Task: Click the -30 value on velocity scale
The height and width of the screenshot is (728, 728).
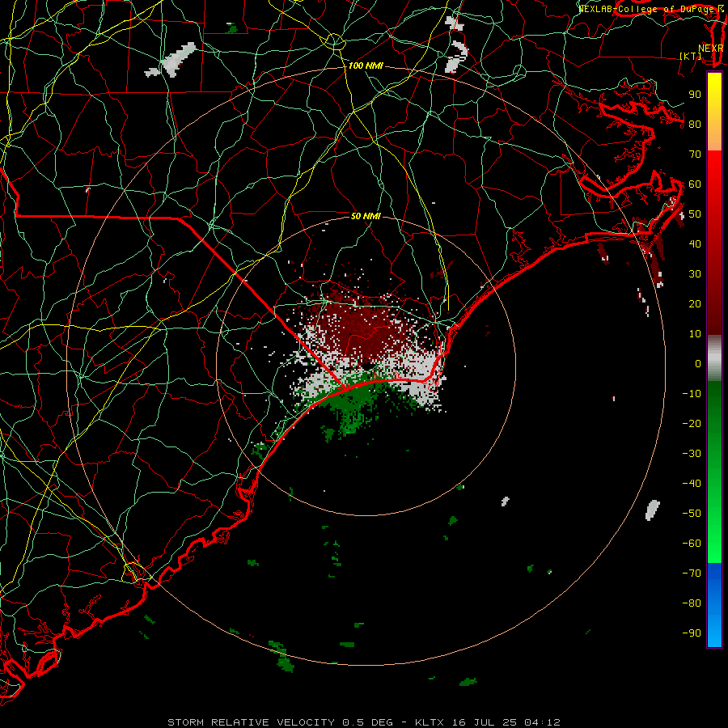Action: click(x=692, y=454)
